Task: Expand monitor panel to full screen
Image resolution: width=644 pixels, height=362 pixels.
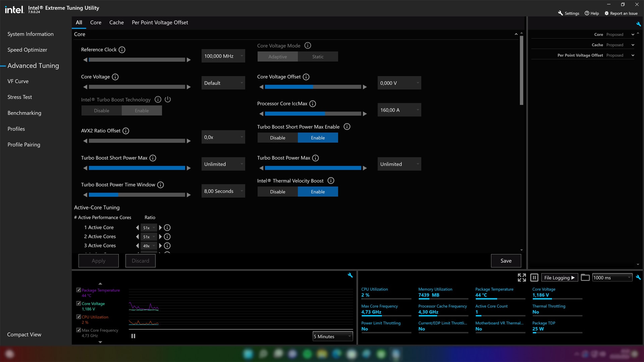Action: (522, 278)
